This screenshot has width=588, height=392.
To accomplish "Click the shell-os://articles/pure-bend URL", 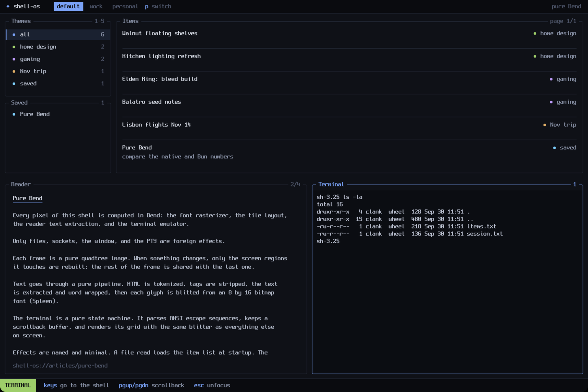I will pos(60,365).
